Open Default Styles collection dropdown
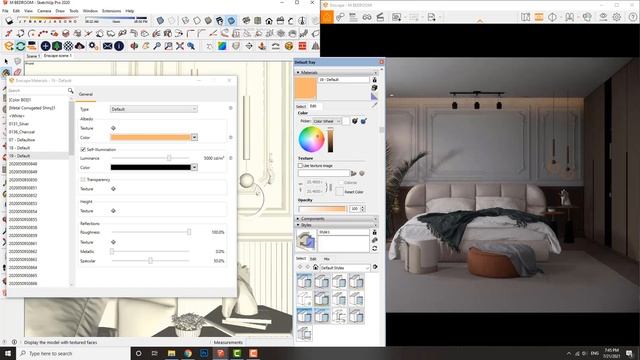Viewport: 640px width, 360px height. click(x=345, y=268)
